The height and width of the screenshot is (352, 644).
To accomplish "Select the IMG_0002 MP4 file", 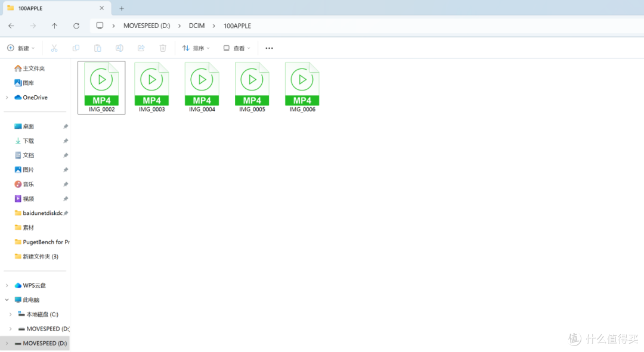I will [x=101, y=88].
